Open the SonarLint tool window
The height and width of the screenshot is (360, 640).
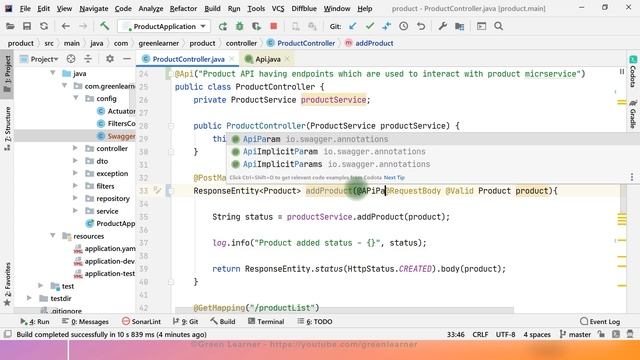point(141,322)
